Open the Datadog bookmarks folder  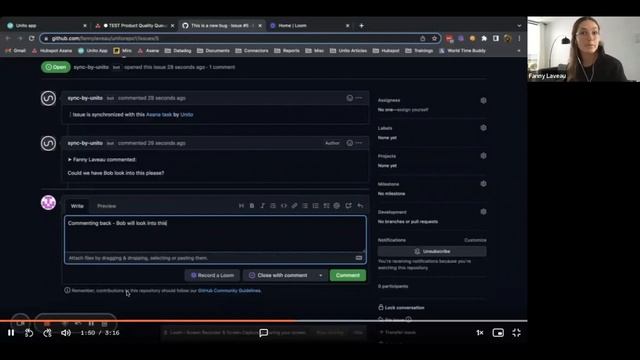[x=178, y=51]
